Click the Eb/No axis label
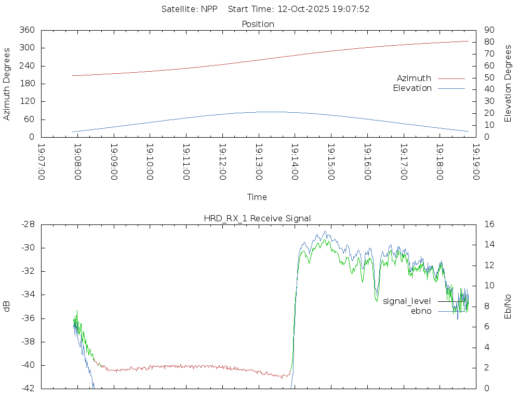The height and width of the screenshot is (399, 532). pos(508,307)
